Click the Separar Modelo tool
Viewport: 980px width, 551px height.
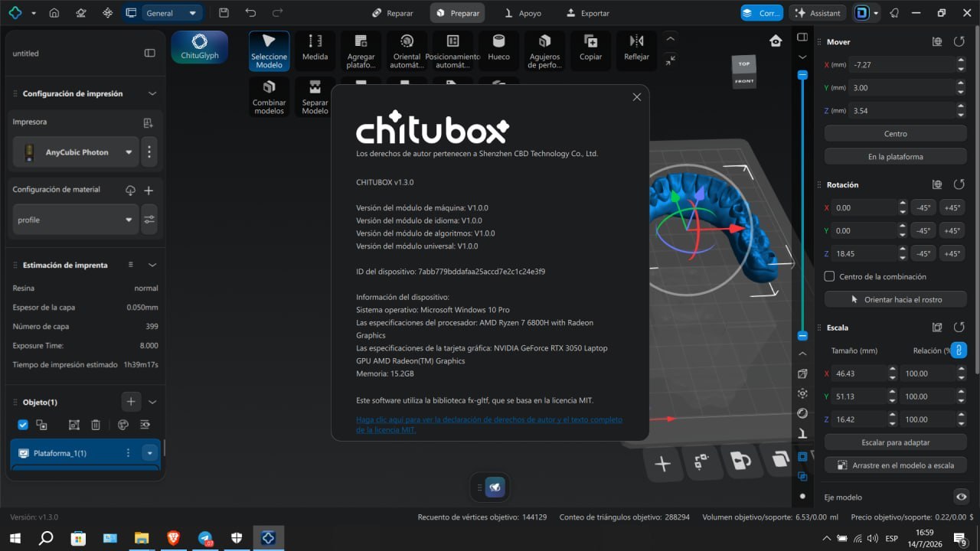click(315, 96)
